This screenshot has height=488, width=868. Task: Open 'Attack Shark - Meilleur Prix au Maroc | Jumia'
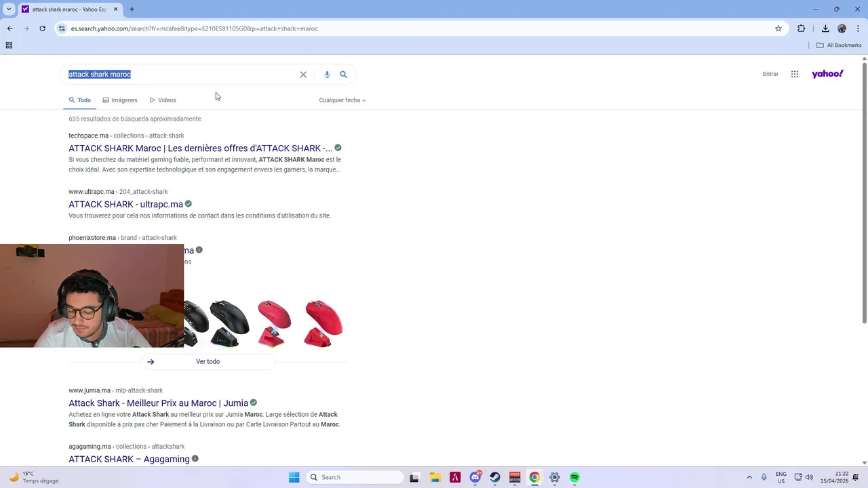pos(158,403)
